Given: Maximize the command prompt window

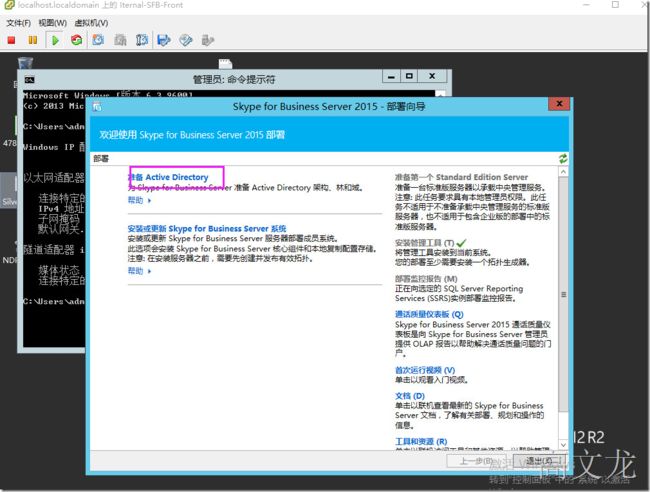Looking at the screenshot, I should (x=409, y=76).
